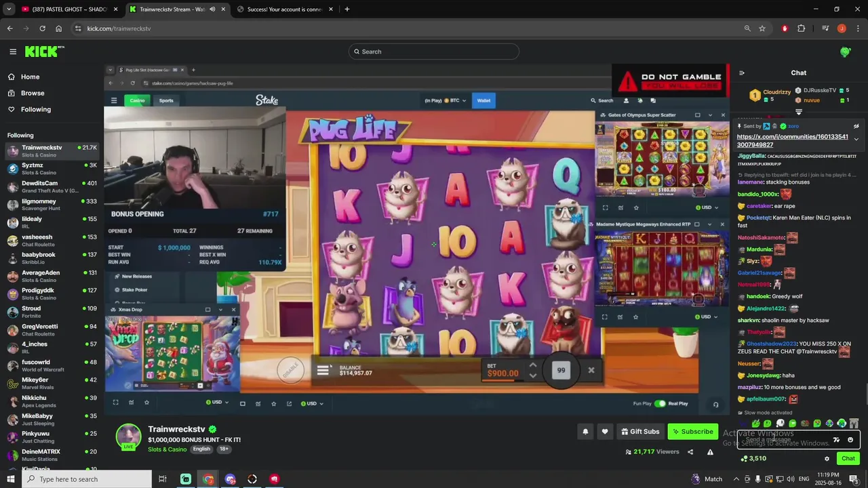
Task: Open Discord from the taskbar
Action: coord(231,479)
